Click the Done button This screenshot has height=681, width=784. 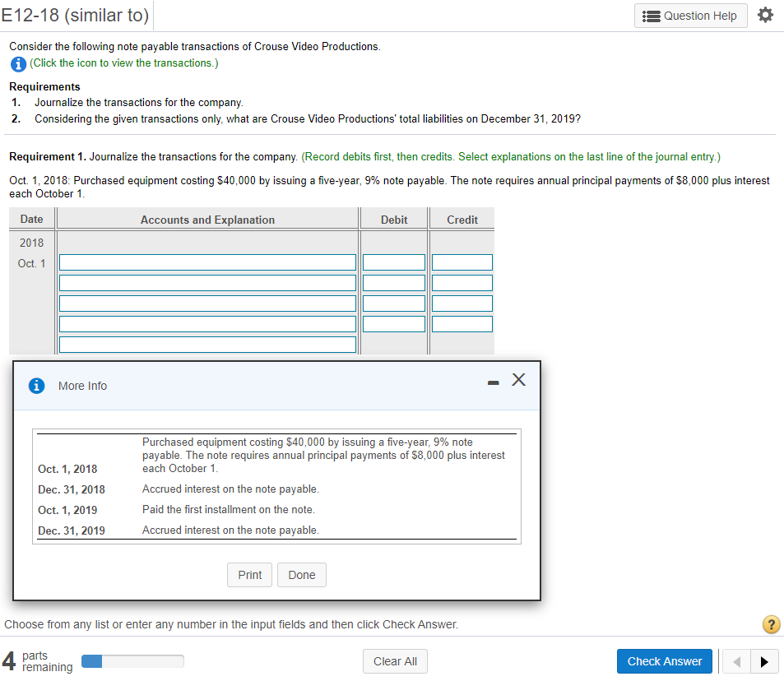(301, 574)
